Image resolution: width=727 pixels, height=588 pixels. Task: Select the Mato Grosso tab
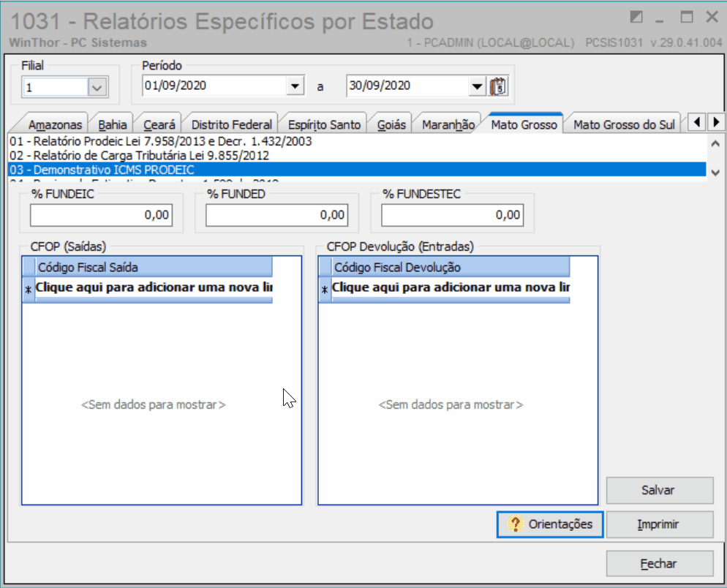tap(524, 124)
